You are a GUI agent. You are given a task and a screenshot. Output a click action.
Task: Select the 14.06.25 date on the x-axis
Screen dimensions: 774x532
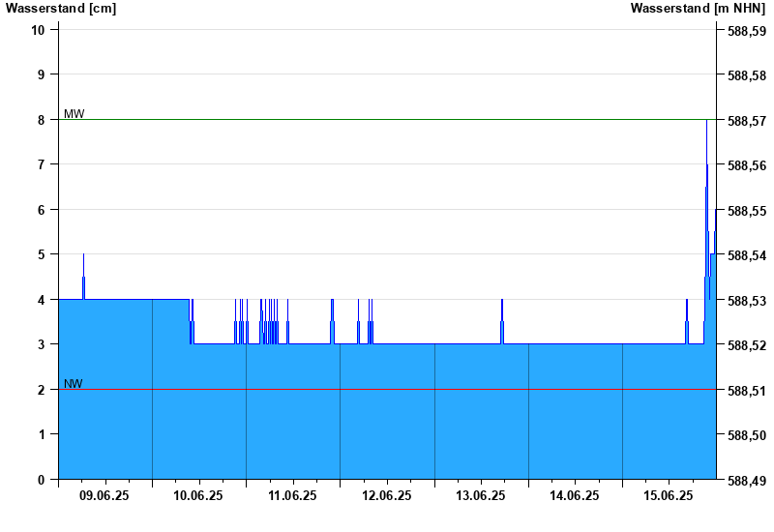[x=575, y=495]
